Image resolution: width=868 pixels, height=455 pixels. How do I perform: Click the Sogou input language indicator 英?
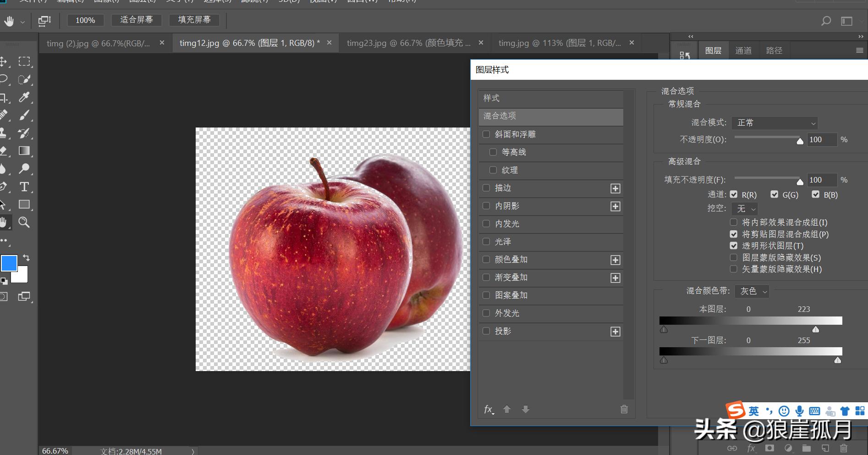click(753, 411)
